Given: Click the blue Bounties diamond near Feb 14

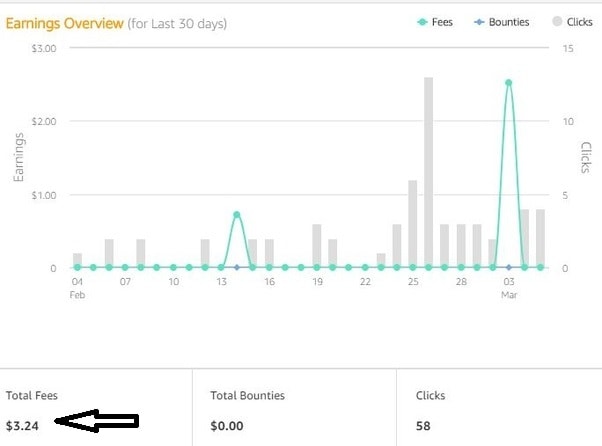Looking at the screenshot, I should 236,267.
